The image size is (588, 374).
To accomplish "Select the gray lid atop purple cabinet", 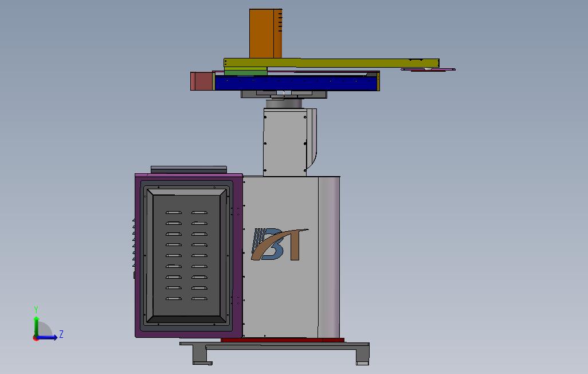I will (x=189, y=170).
